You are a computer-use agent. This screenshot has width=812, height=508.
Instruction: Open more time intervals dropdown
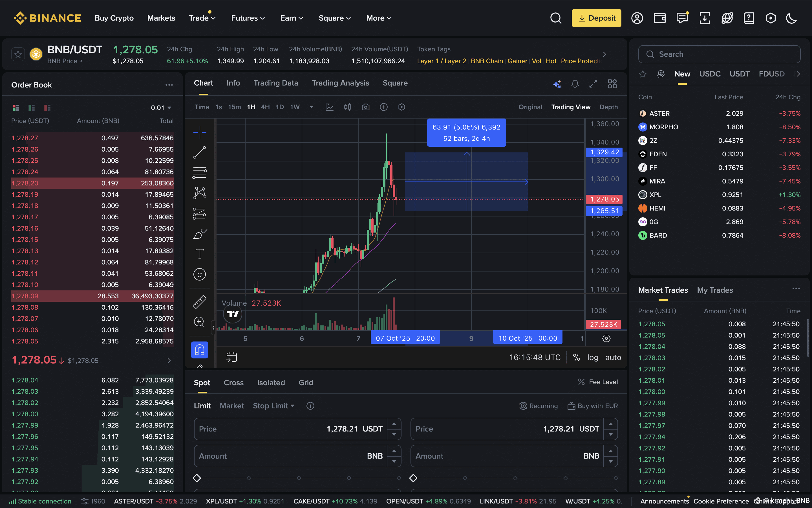[x=311, y=107]
